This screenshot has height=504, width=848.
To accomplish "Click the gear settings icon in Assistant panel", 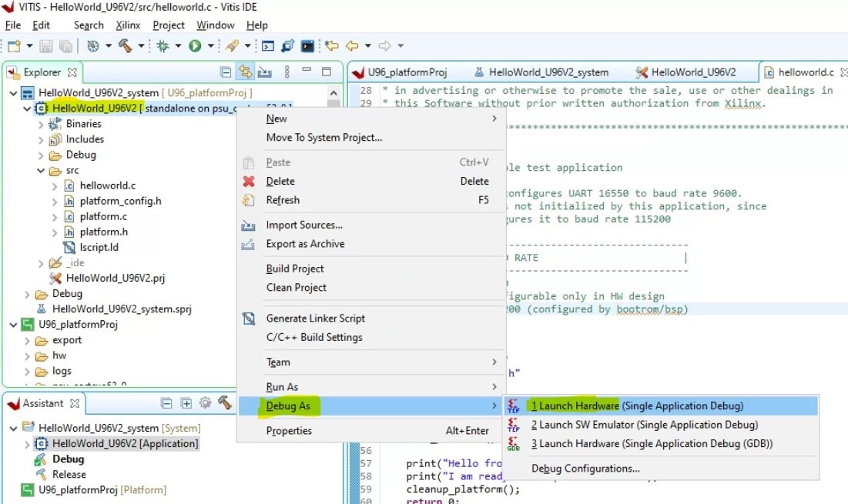I will point(205,403).
